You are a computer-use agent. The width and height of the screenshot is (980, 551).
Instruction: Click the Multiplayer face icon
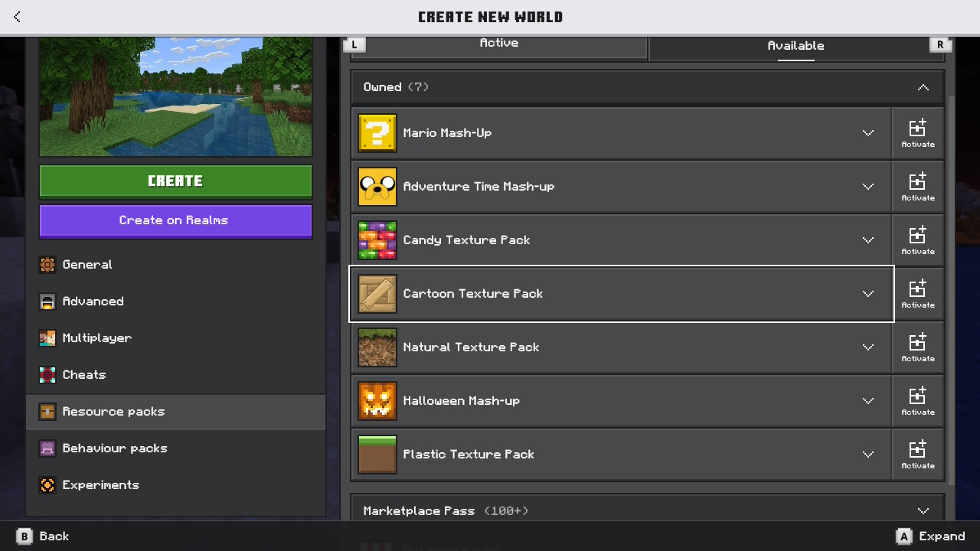tap(47, 338)
